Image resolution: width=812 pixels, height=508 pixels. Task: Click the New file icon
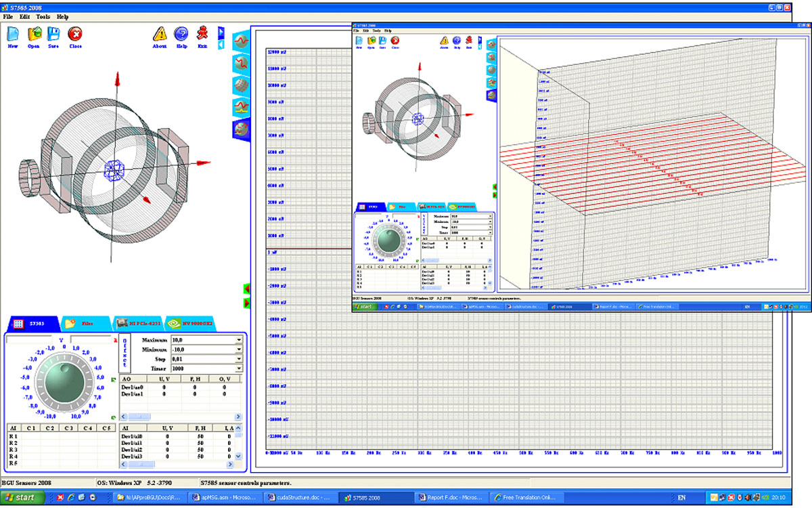point(13,34)
